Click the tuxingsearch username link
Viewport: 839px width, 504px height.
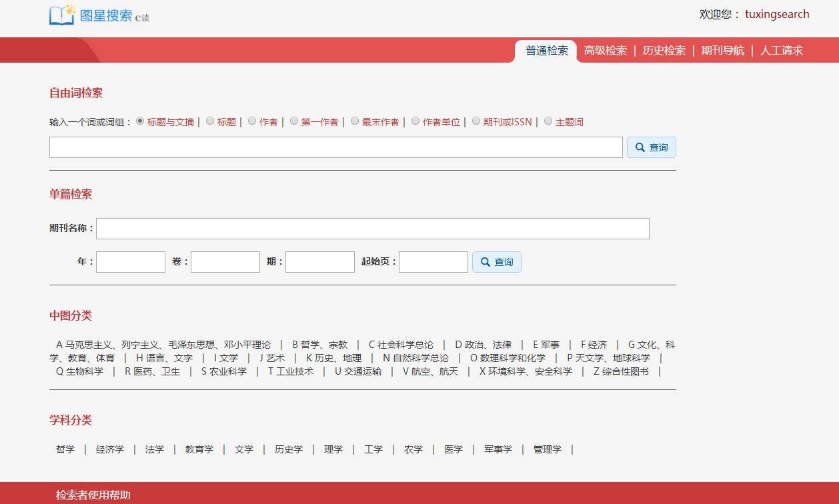click(777, 14)
